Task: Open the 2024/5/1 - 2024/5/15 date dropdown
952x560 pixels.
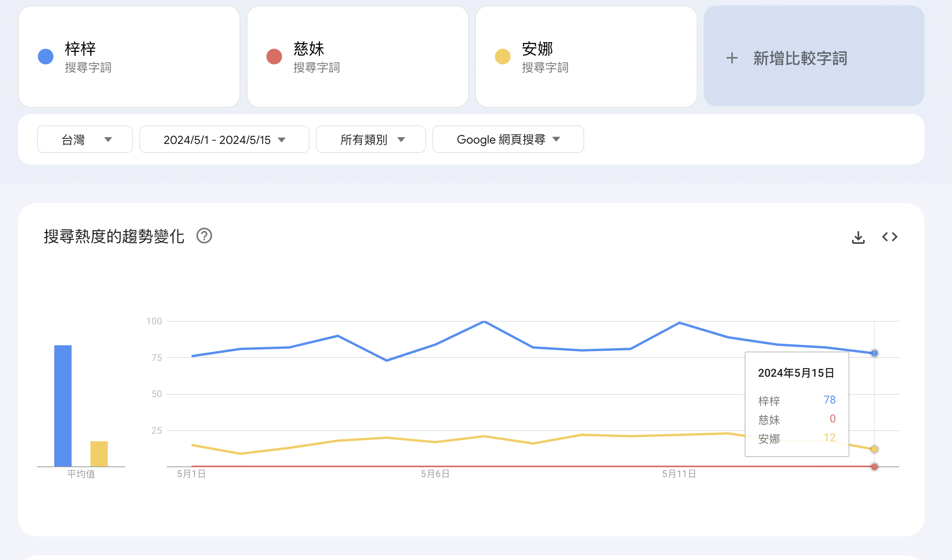Action: pos(224,140)
